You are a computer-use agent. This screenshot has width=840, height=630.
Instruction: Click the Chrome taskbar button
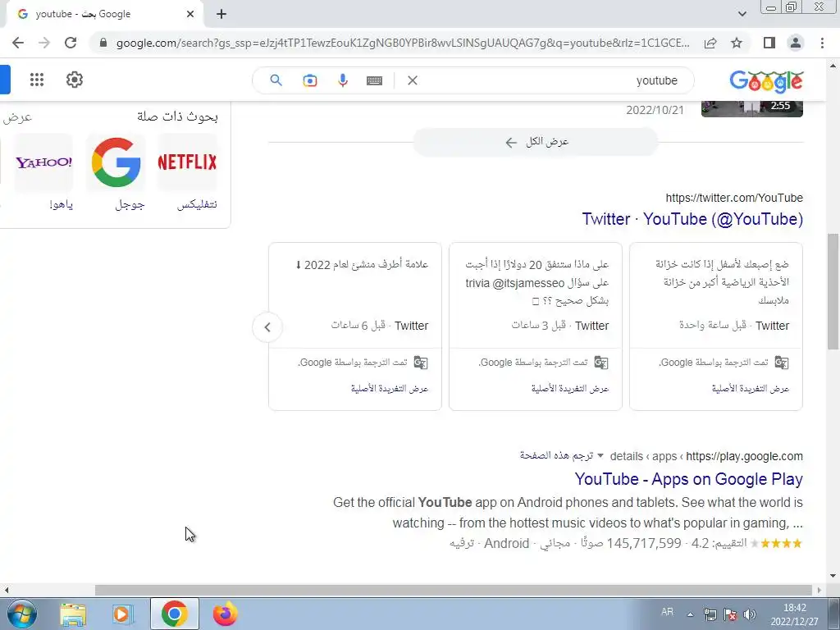coord(175,614)
